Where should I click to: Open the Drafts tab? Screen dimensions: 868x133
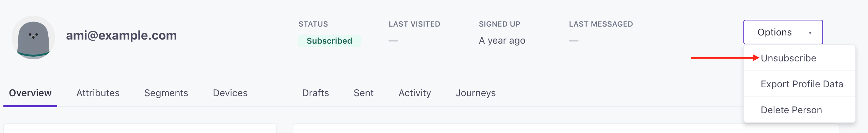(316, 93)
